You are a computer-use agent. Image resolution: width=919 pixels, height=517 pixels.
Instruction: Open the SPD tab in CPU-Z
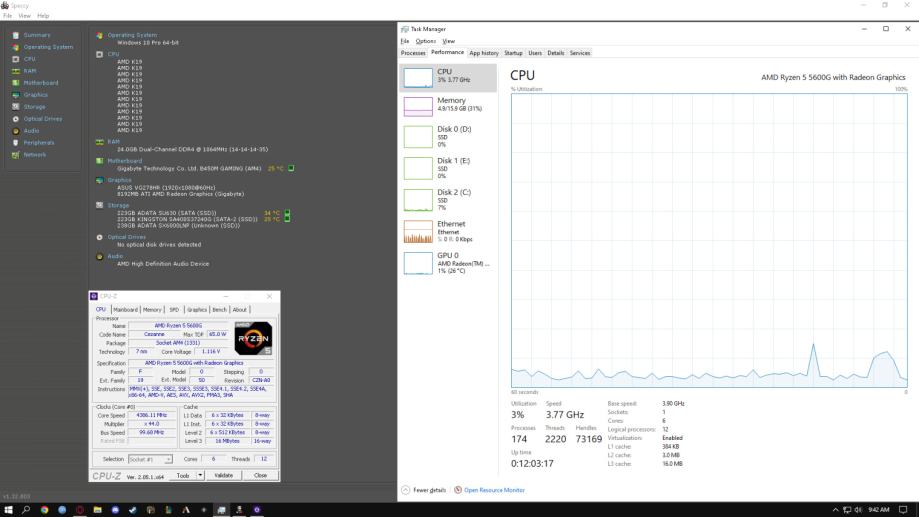[174, 309]
